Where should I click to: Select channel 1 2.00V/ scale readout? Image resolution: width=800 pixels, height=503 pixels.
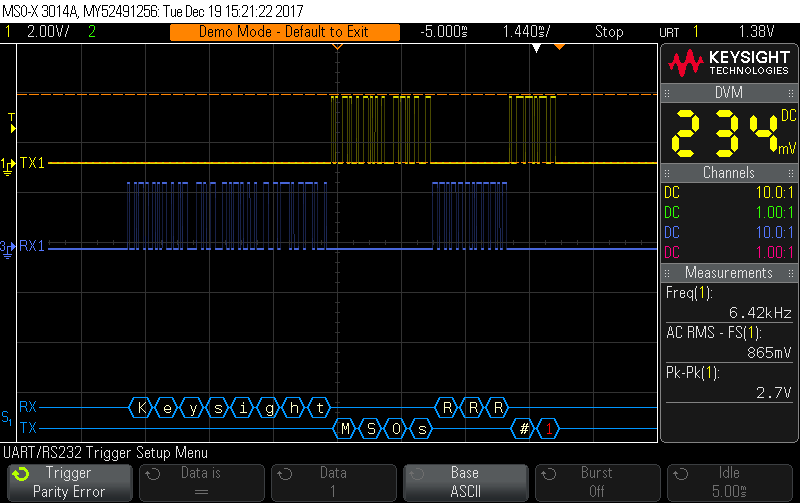pyautogui.click(x=48, y=32)
